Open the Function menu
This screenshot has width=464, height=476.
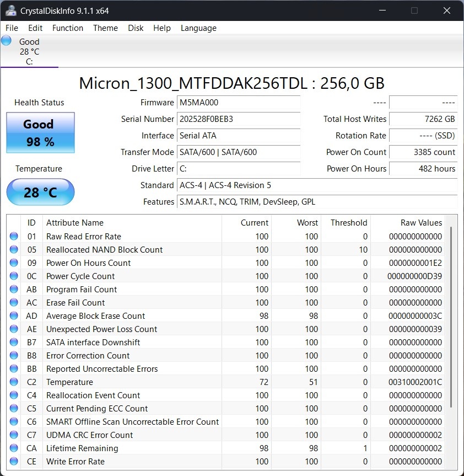(x=68, y=28)
